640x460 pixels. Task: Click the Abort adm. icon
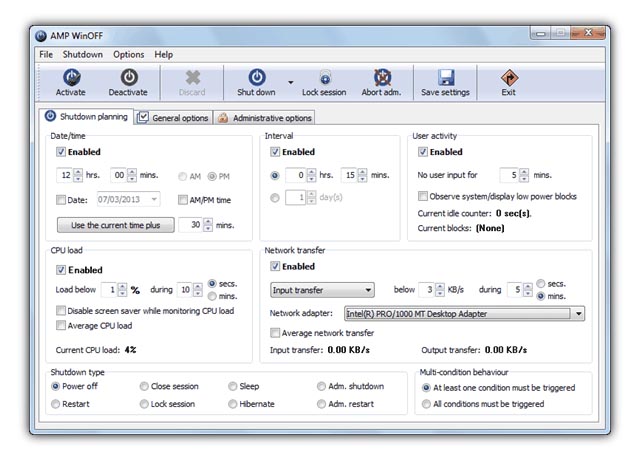click(382, 77)
